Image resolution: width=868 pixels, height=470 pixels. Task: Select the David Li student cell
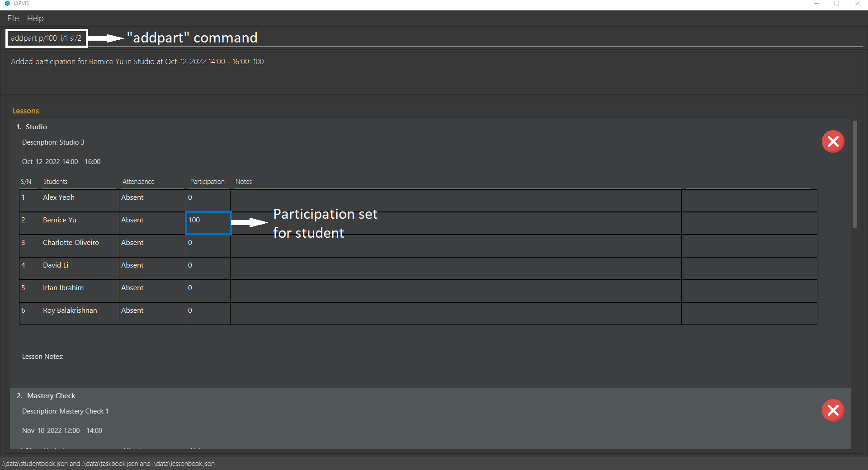click(x=80, y=268)
